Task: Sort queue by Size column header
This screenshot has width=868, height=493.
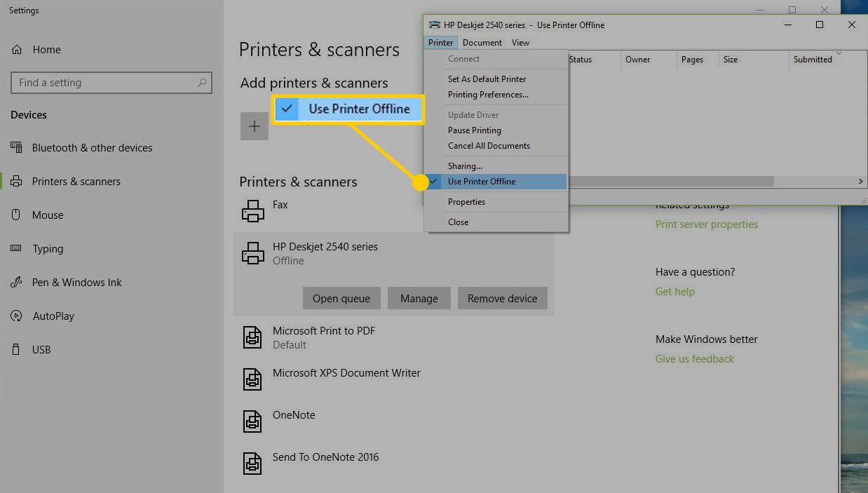Action: pos(731,60)
